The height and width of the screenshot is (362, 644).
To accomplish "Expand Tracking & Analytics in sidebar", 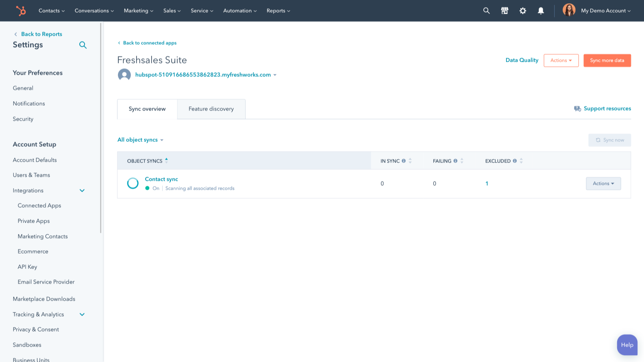I will (82, 314).
